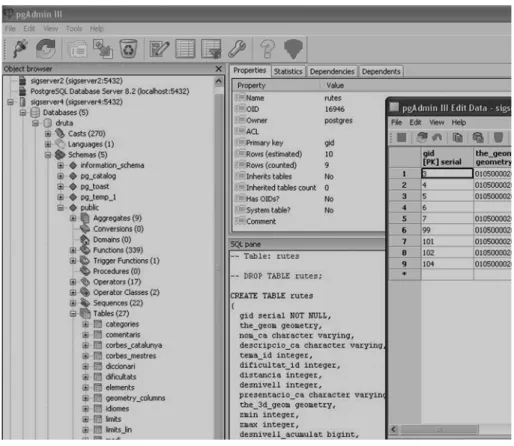Screen dimensions: 514x446
Task: Collapse the sigserver4 server node
Action: click(10, 102)
